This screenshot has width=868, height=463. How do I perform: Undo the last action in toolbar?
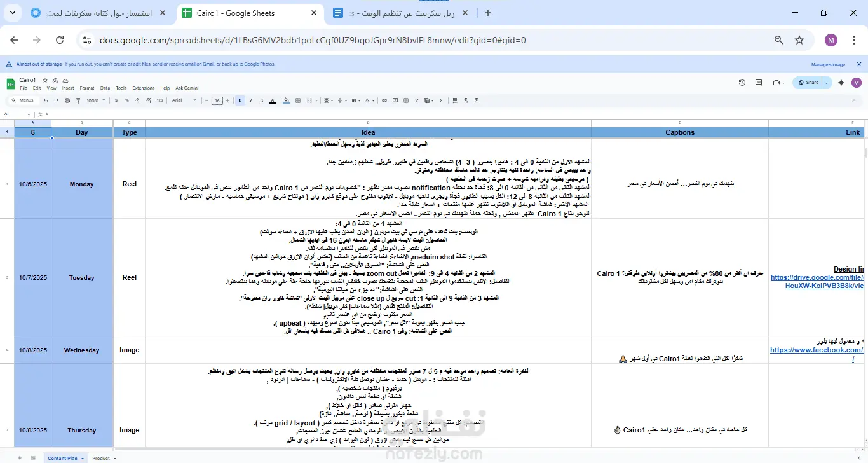46,100
